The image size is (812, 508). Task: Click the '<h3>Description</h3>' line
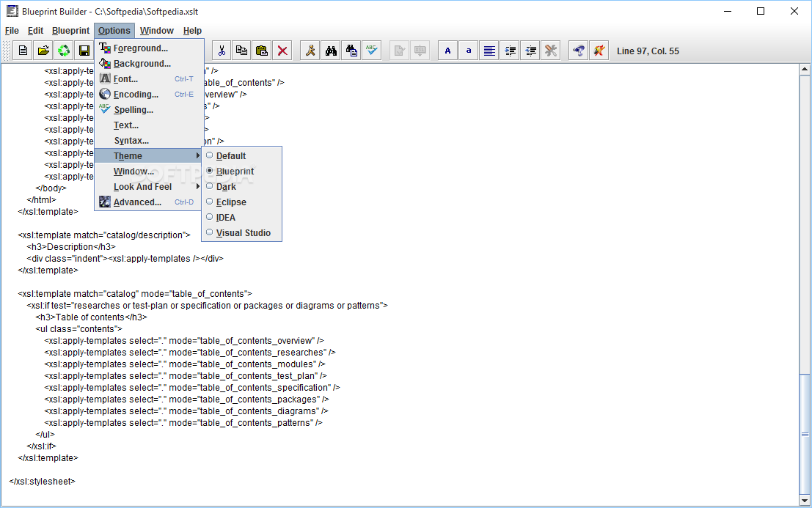click(71, 247)
